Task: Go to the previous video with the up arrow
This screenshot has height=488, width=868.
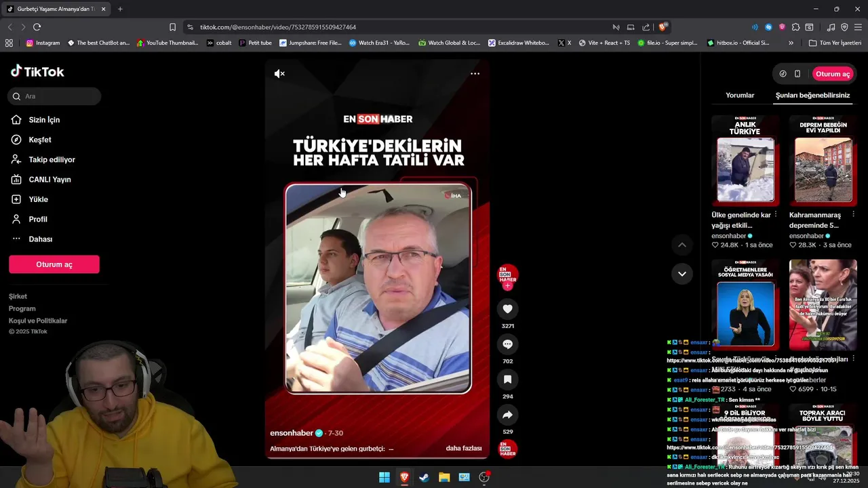Action: [682, 245]
